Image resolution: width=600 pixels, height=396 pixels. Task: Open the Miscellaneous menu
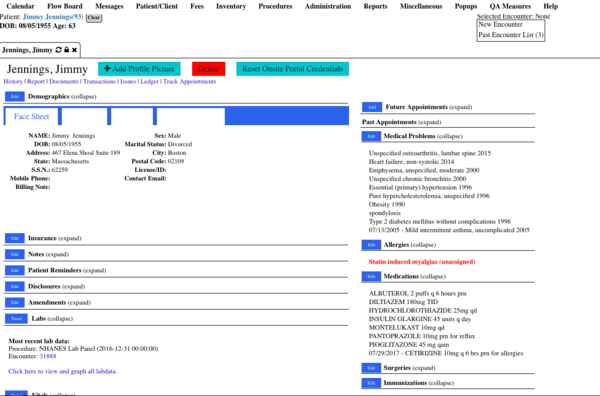point(421,6)
